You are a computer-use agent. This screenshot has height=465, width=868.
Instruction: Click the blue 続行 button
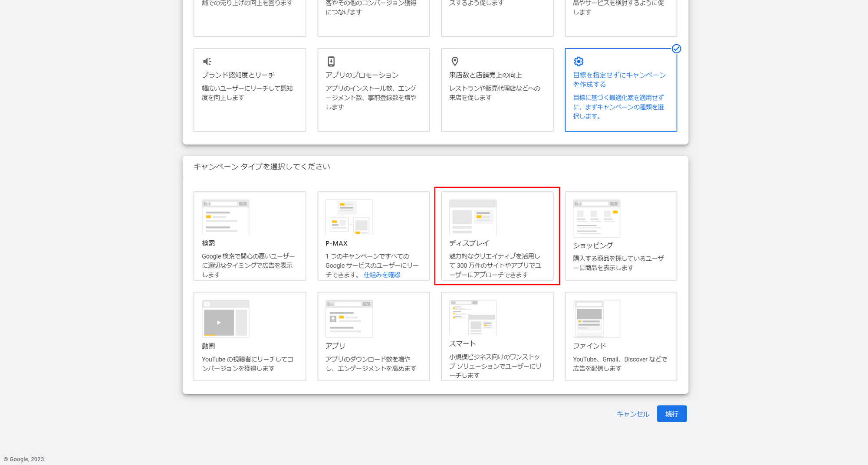coord(672,414)
